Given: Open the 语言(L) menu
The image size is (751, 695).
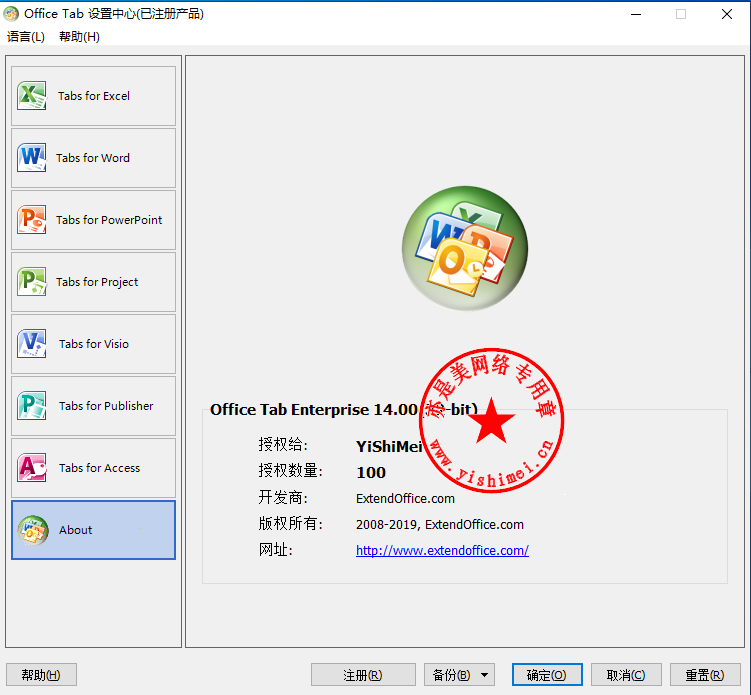Looking at the screenshot, I should point(26,37).
